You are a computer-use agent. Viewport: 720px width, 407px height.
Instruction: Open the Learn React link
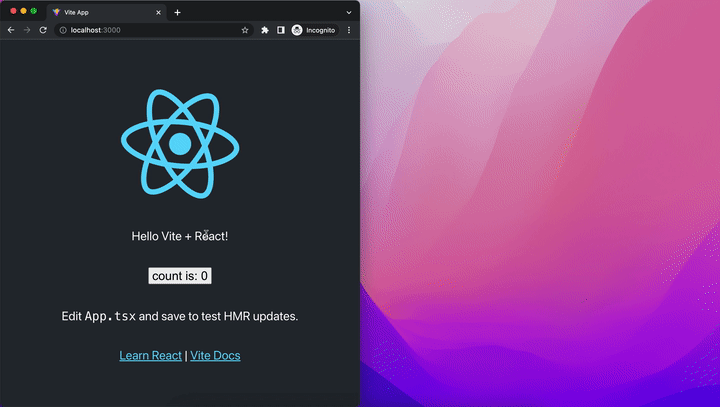[x=151, y=356]
